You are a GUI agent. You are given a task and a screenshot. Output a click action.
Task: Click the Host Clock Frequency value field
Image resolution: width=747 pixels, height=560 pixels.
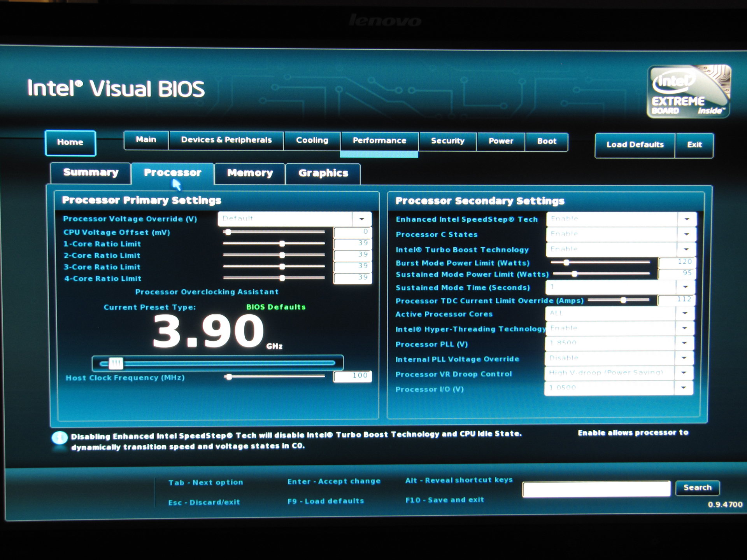(x=352, y=376)
